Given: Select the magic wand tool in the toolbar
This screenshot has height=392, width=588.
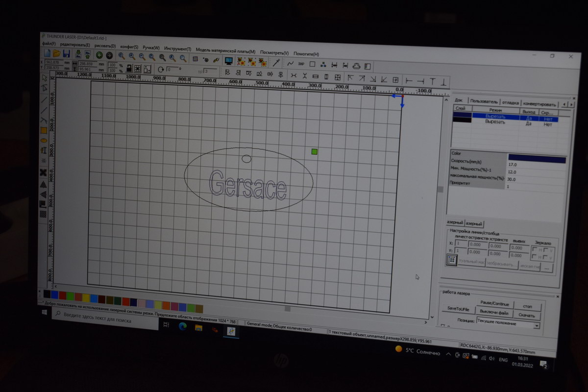Looking at the screenshot, I should coord(276,63).
